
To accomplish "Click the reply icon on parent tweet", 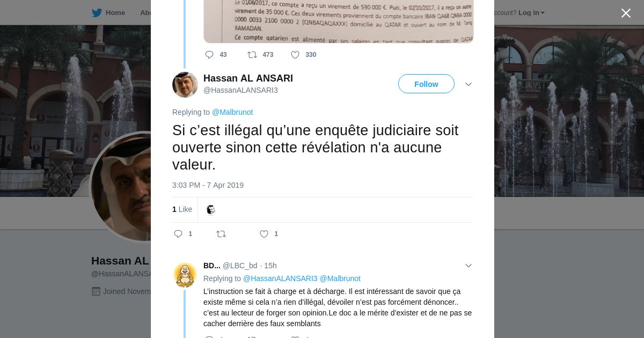I will pyautogui.click(x=209, y=55).
